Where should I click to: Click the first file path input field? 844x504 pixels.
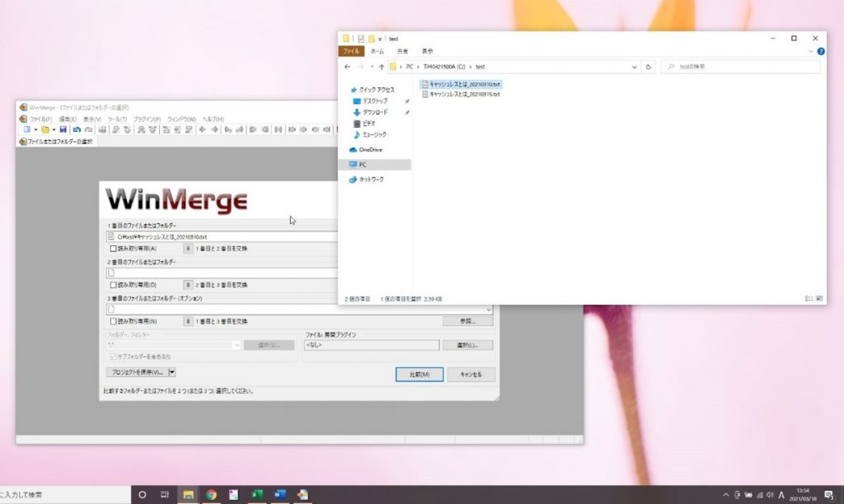coord(222,236)
